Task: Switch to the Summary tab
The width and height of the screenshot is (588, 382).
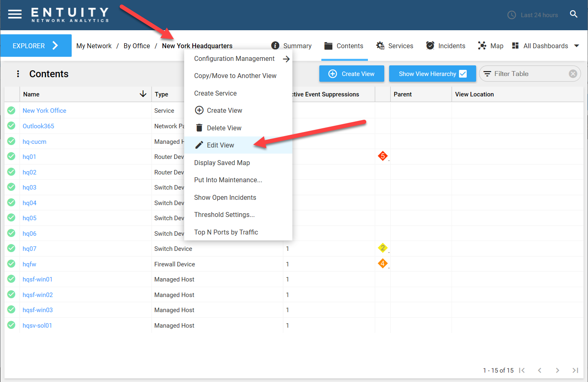Action: pyautogui.click(x=292, y=46)
